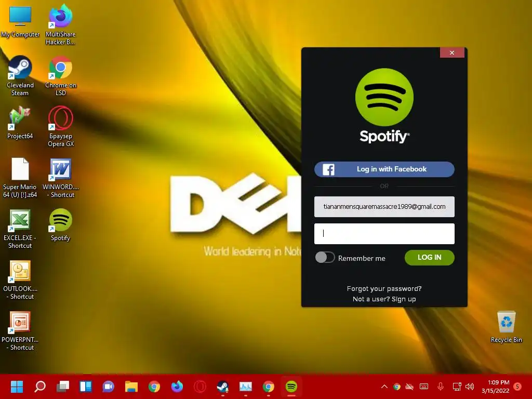Launch Spotify desktop shortcut
Screen dimensions: 532x399
(x=60, y=224)
